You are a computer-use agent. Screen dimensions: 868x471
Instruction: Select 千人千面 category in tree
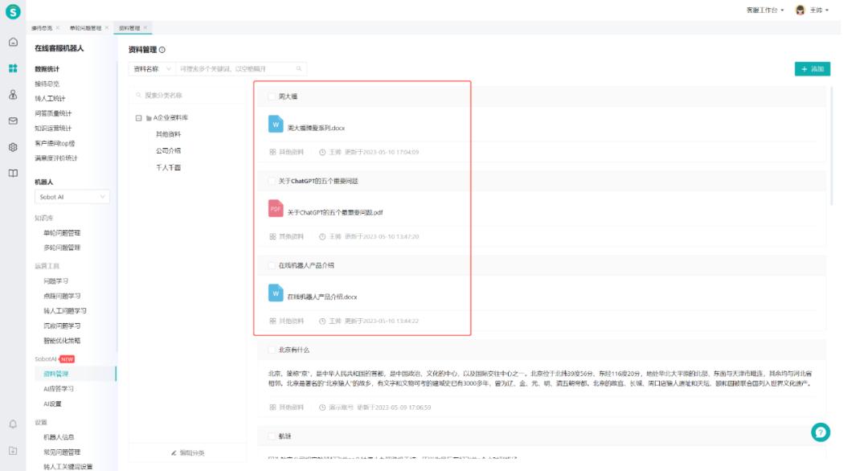[168, 167]
